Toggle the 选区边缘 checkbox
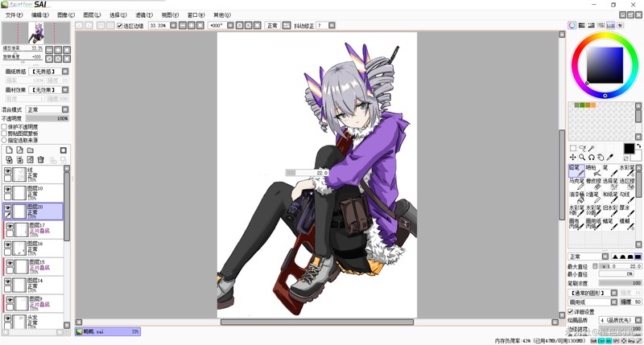Screen dimensions: 644x345 120,26
